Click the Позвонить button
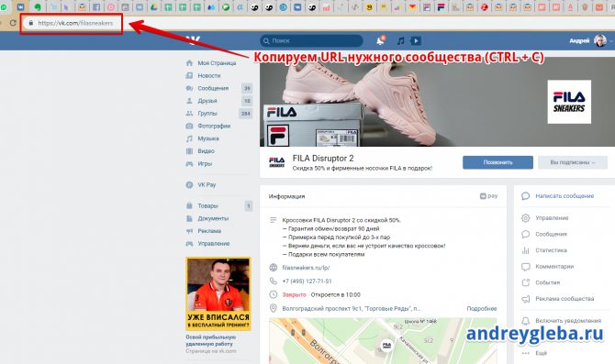 click(x=498, y=162)
